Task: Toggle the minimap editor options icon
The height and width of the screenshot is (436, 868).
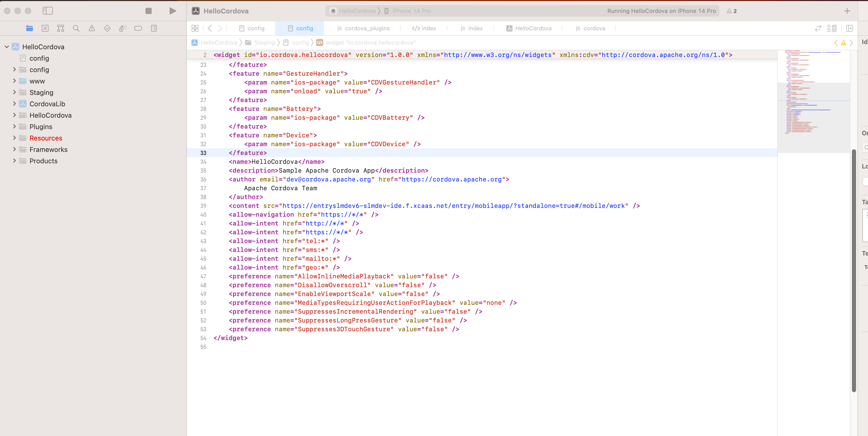Action: click(831, 28)
